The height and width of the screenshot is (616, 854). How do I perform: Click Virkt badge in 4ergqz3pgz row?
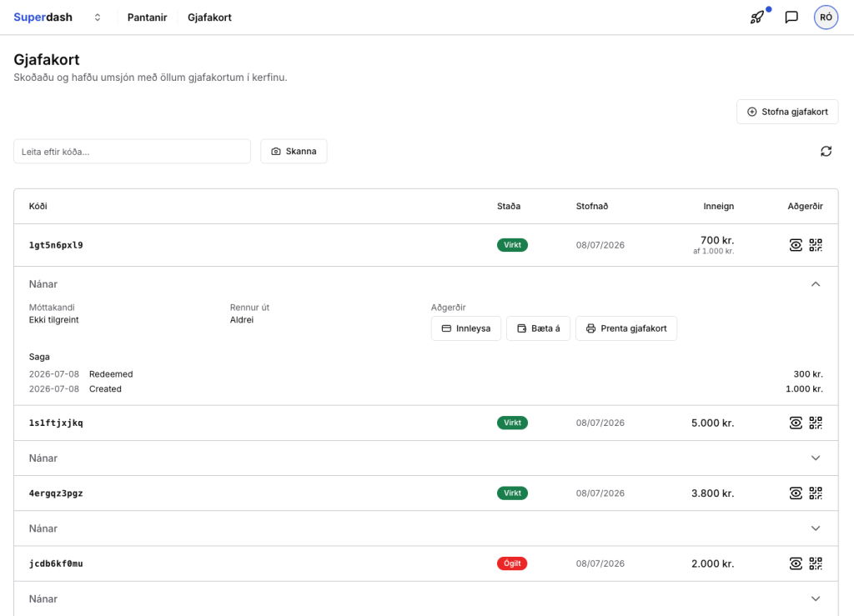pos(512,493)
